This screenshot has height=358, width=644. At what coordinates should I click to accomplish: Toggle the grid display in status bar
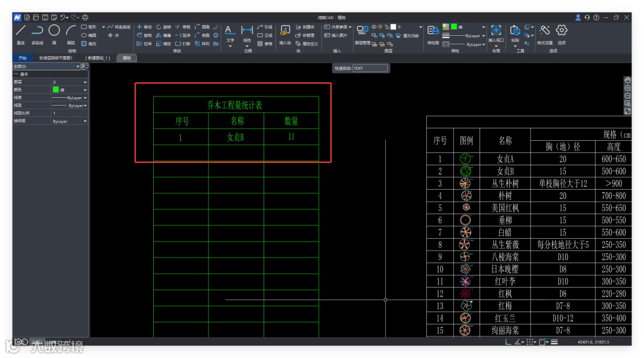(x=530, y=341)
